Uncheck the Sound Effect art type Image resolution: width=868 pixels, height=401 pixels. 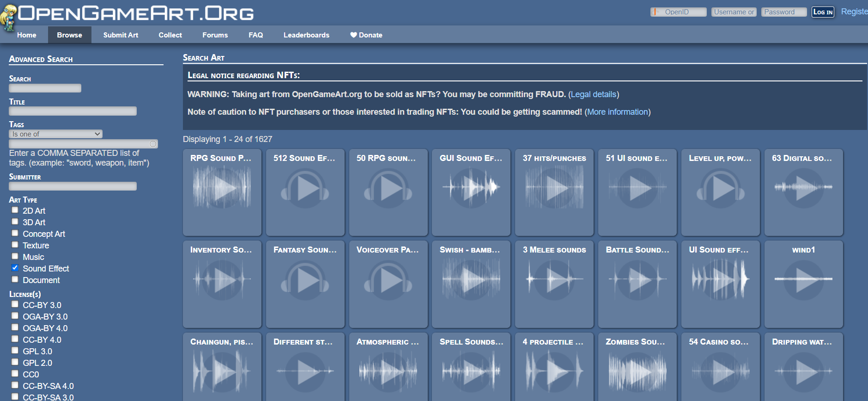[15, 268]
